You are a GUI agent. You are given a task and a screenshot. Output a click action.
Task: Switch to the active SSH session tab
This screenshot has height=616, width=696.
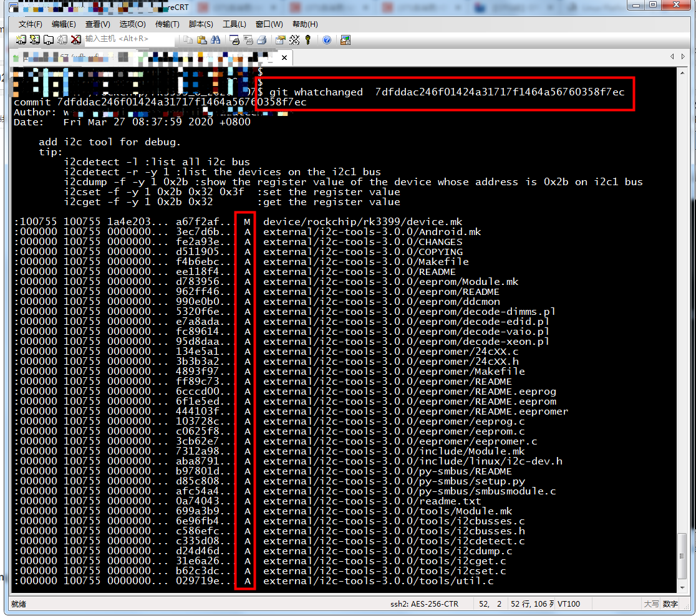click(x=125, y=57)
